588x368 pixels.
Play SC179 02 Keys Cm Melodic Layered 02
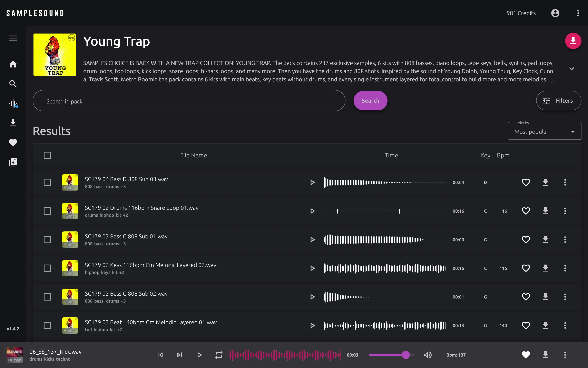[x=312, y=268]
